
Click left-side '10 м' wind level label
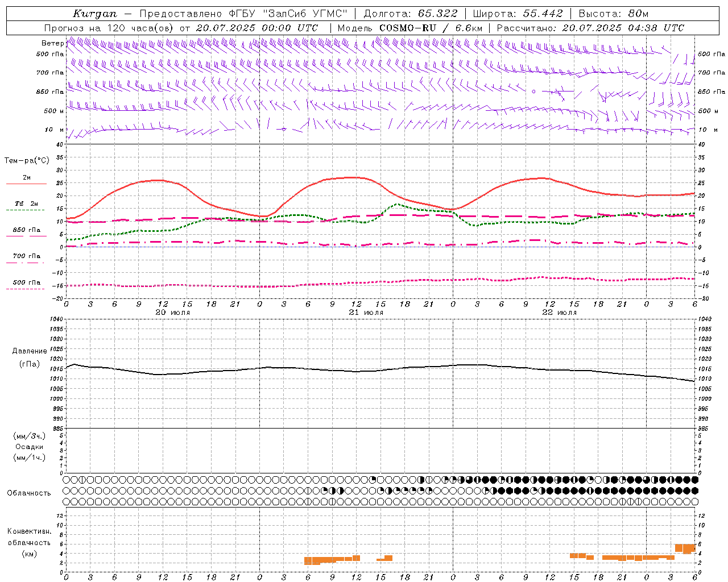55,130
